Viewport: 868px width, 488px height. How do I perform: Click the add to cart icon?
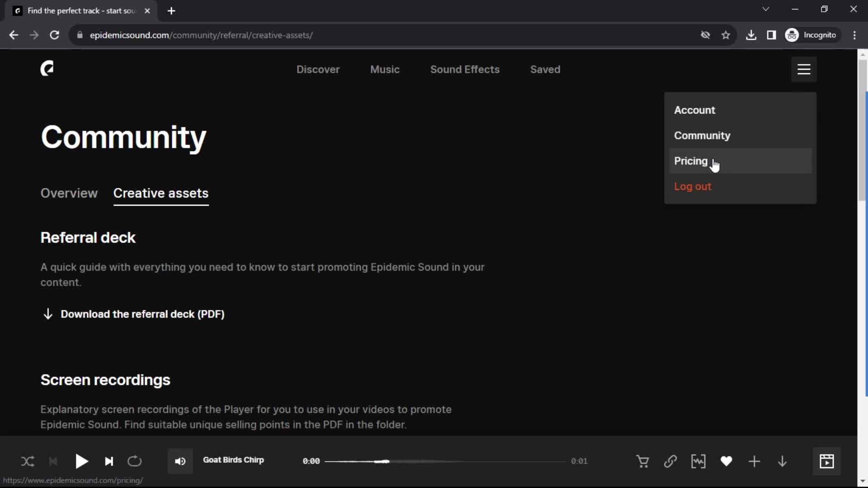(643, 460)
